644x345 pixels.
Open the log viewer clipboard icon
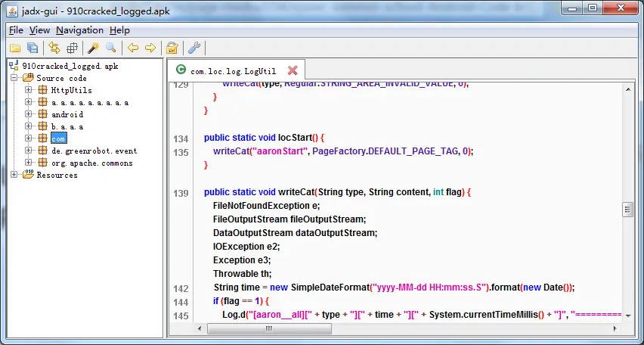pyautogui.click(x=172, y=48)
